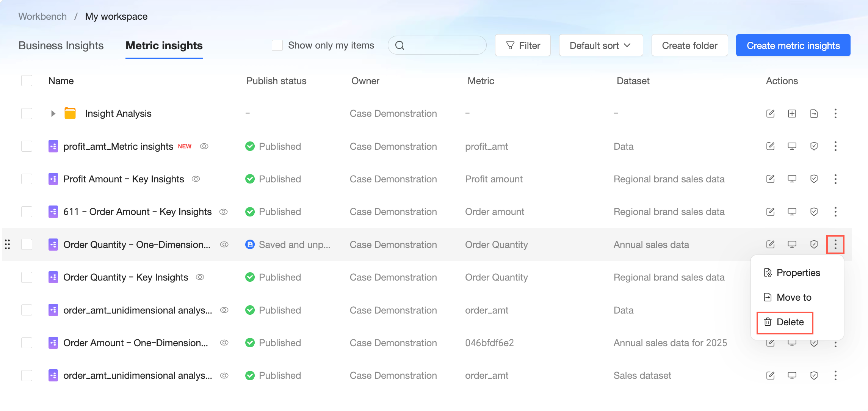Click monitor preview icon for profit_amt_Metric insights
The height and width of the screenshot is (411, 868).
click(x=792, y=146)
